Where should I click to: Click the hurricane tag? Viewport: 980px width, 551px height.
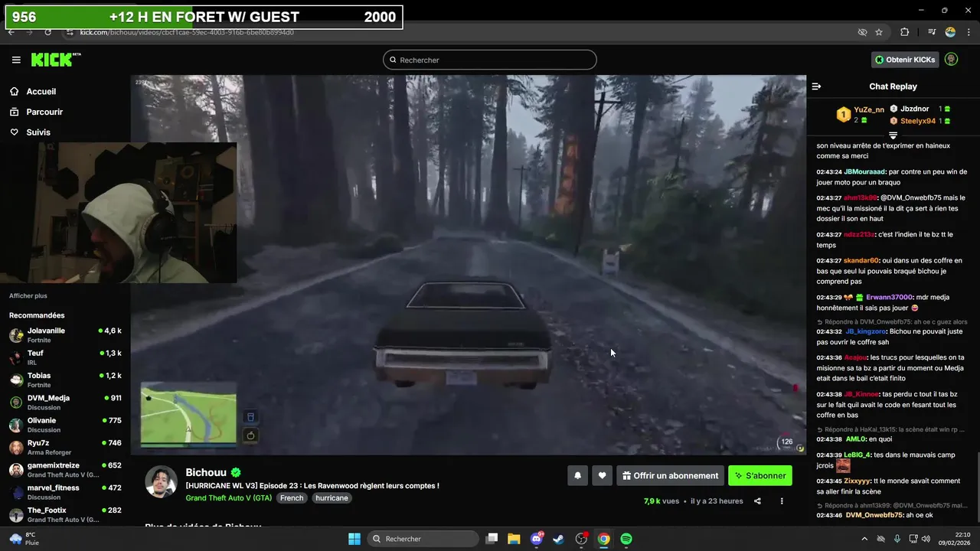(x=332, y=497)
